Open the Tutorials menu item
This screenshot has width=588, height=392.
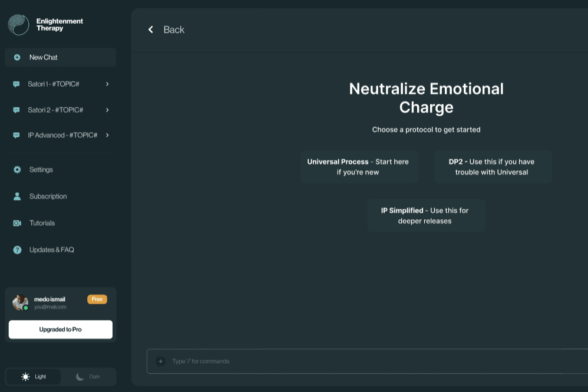point(42,223)
